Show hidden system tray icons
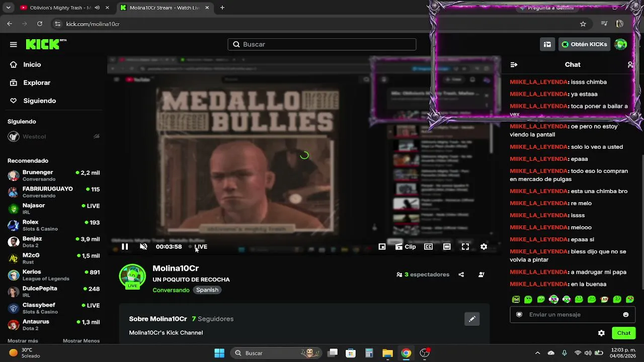 (537, 353)
